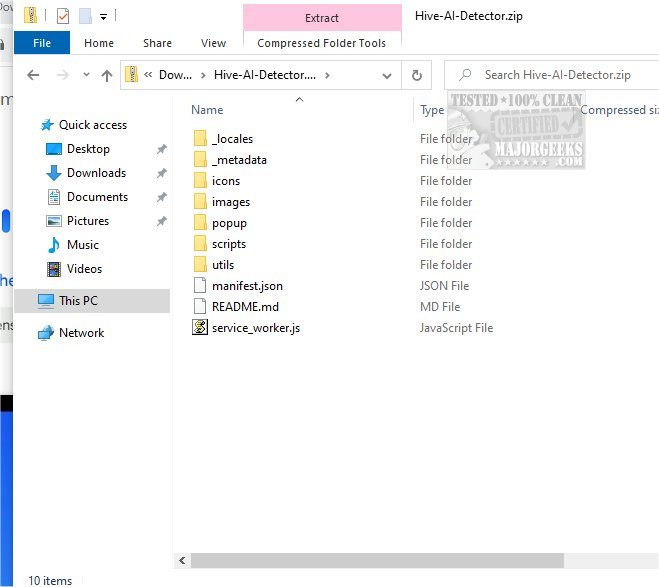659x587 pixels.
Task: Click the pin icon next to Downloads
Action: (x=162, y=173)
